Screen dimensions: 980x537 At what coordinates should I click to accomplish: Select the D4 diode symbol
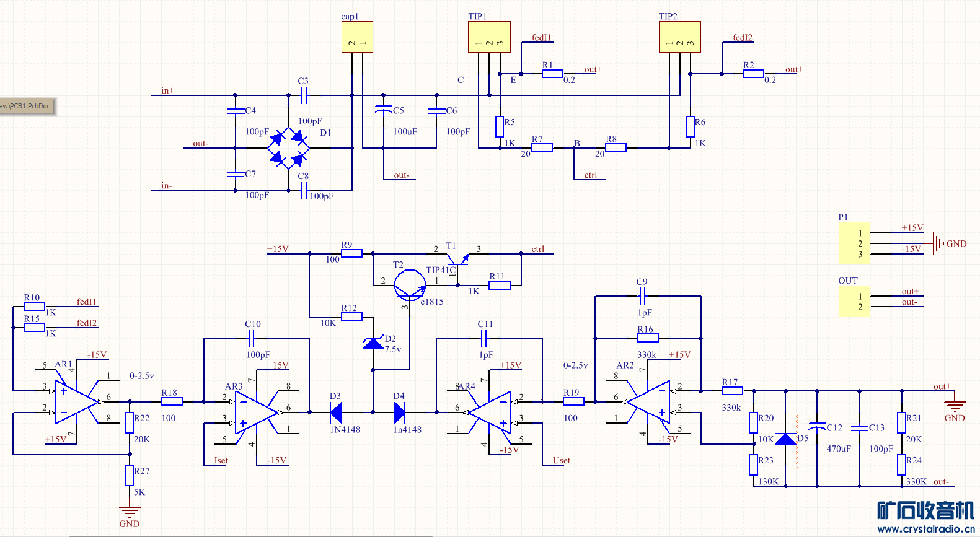click(399, 413)
